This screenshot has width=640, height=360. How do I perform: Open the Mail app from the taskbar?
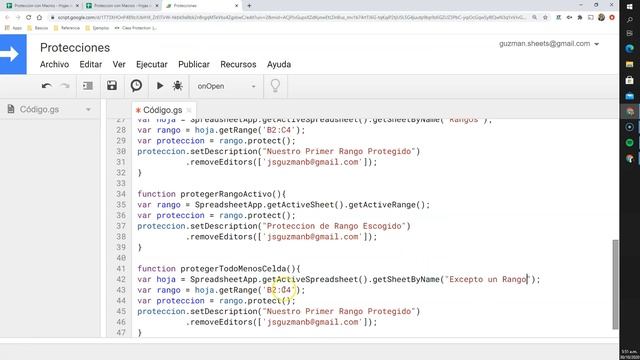pos(629,96)
